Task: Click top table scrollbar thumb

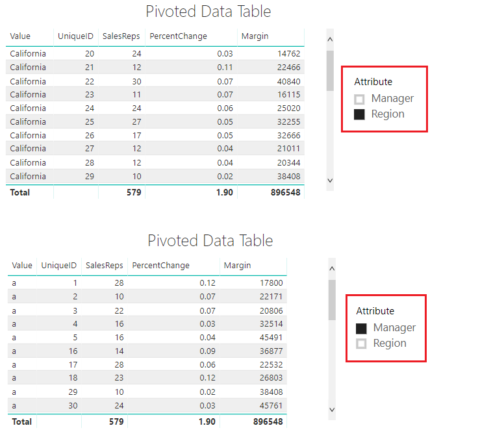Action: 330,71
